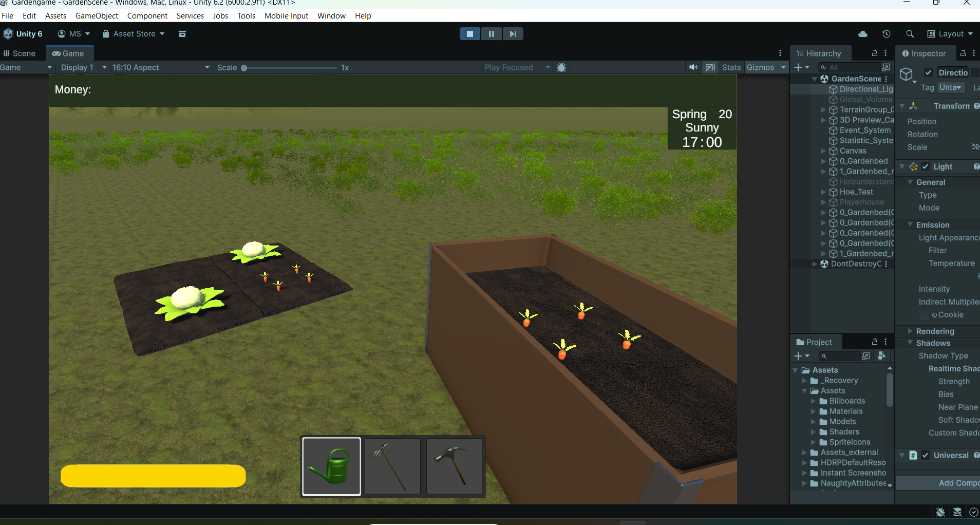Mute game audio with the speaker toggle
This screenshot has height=525, width=980.
[693, 67]
